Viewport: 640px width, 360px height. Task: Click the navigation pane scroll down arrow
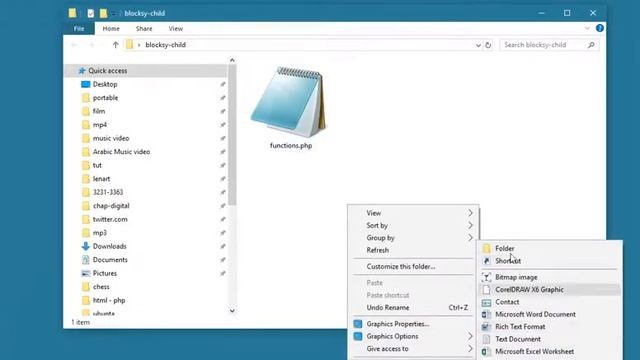pyautogui.click(x=232, y=311)
